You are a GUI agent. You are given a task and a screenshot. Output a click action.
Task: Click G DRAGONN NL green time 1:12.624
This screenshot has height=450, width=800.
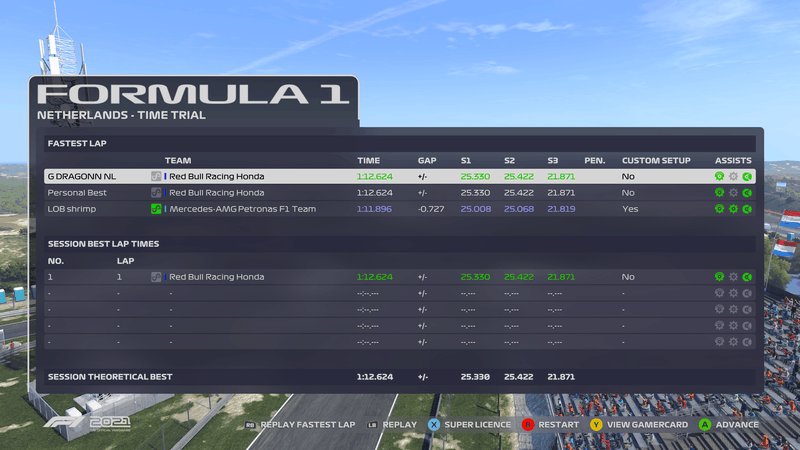point(374,177)
